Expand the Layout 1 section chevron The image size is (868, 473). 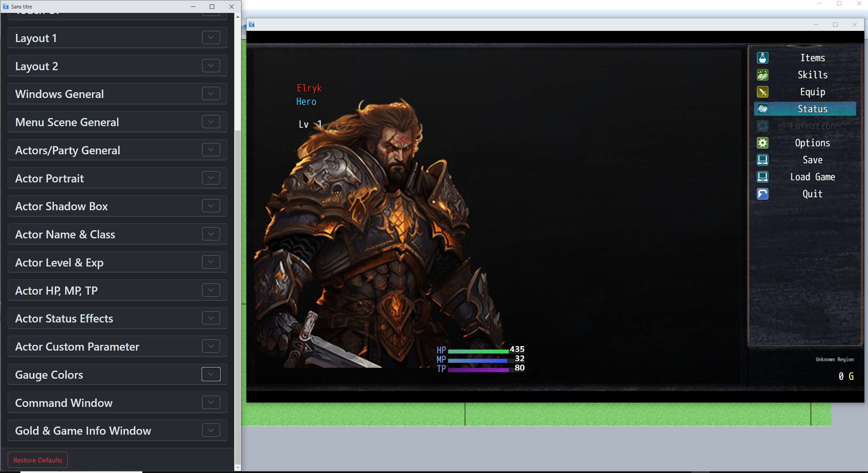pos(211,38)
